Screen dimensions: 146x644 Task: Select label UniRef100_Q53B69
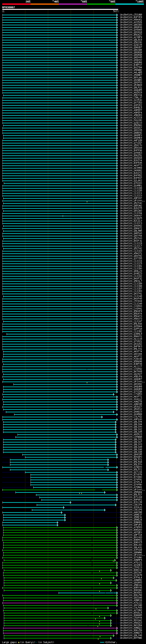tap(131, 85)
